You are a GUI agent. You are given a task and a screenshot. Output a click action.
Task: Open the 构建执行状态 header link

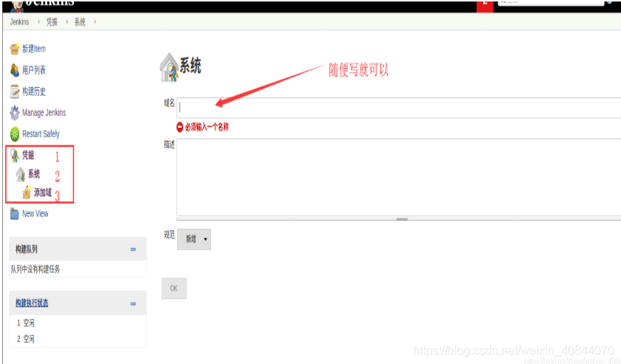[32, 303]
